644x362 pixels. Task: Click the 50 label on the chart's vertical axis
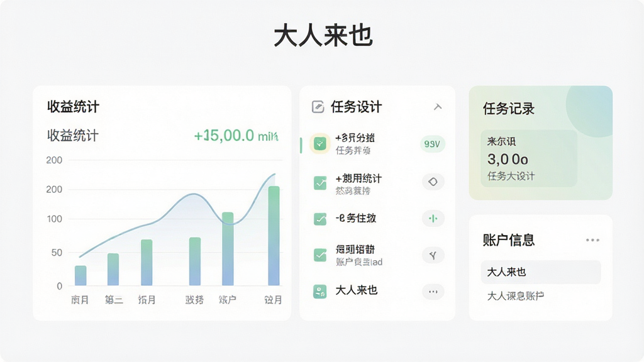57,253
